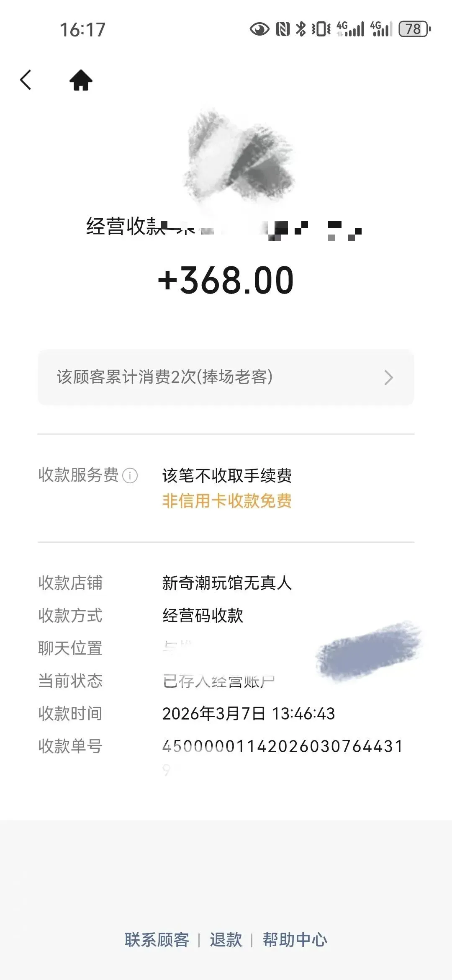Tap the 收款时间 timestamp value
452x980 pixels.
[249, 714]
